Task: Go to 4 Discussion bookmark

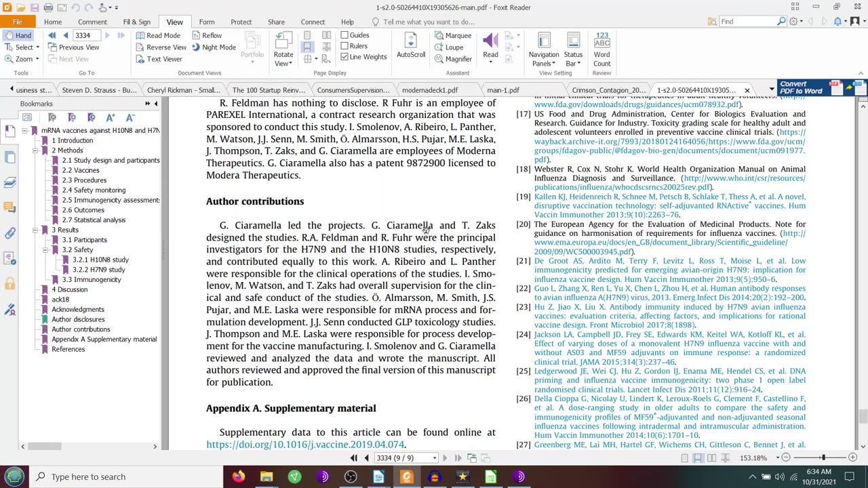Action: [x=69, y=289]
